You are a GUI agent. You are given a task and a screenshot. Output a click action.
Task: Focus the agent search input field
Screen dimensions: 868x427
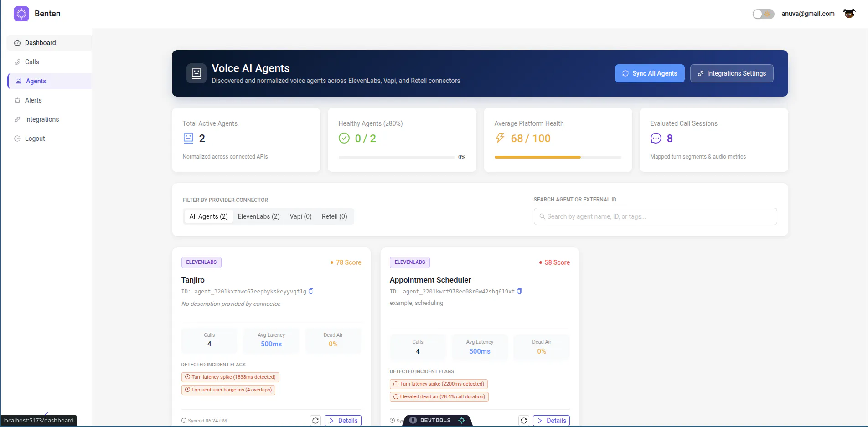click(655, 216)
